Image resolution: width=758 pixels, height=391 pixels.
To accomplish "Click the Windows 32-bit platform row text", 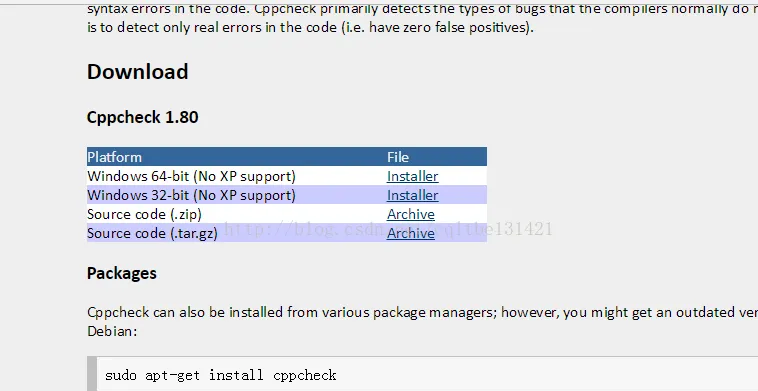I will tap(191, 195).
